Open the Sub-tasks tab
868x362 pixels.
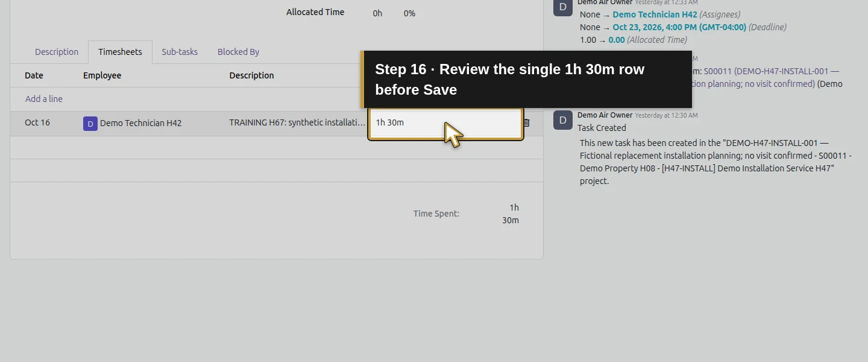180,52
